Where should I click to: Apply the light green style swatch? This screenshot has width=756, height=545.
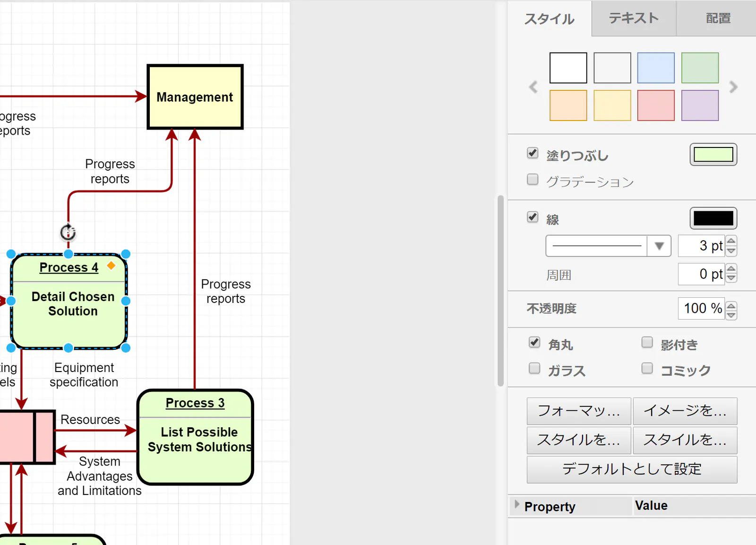point(700,68)
